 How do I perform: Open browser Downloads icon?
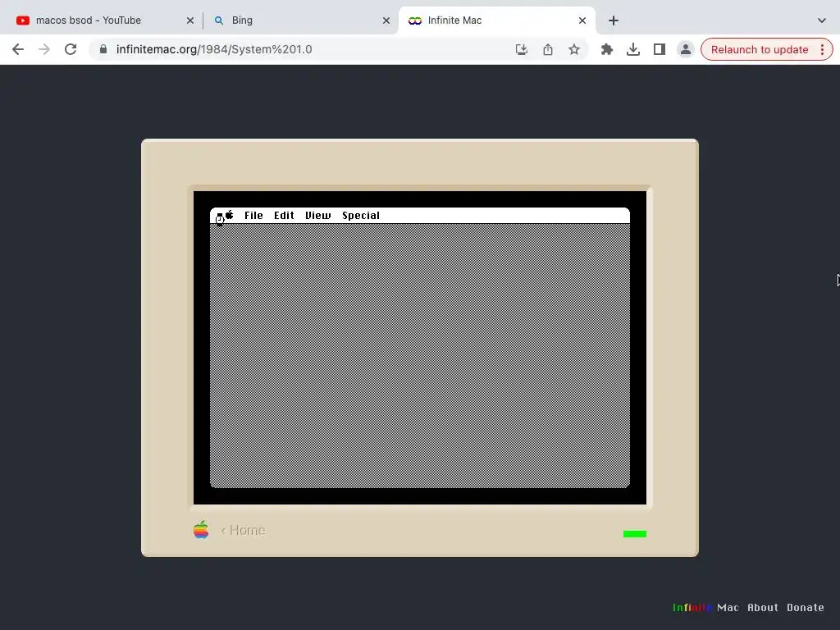coord(633,49)
